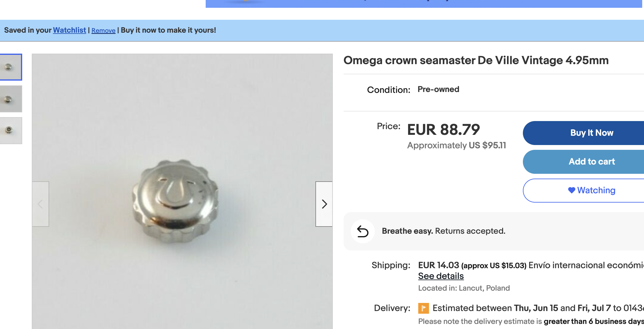Click the returns arrow icon
The width and height of the screenshot is (644, 329).
pos(363,231)
